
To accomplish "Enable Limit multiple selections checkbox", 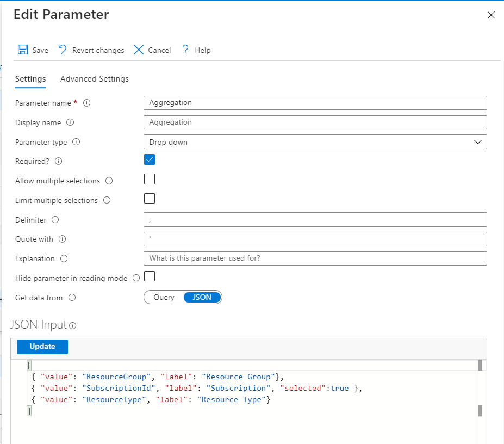I will [150, 199].
